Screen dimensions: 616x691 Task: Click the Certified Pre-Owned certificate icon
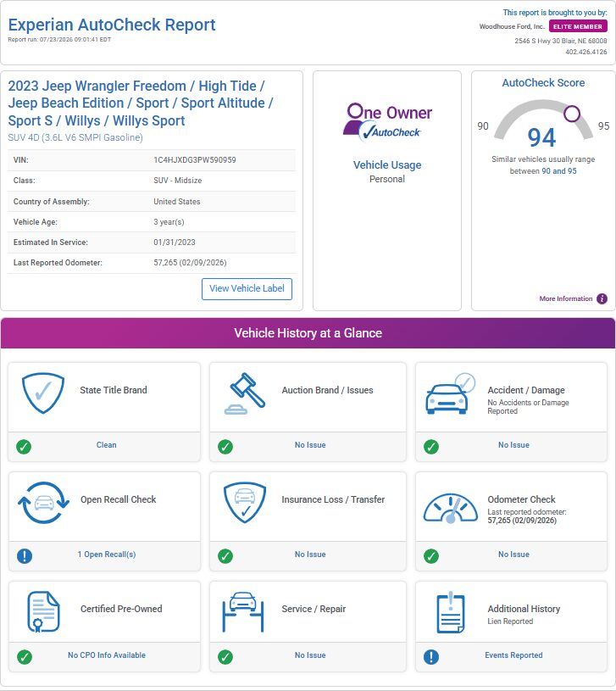coord(43,611)
